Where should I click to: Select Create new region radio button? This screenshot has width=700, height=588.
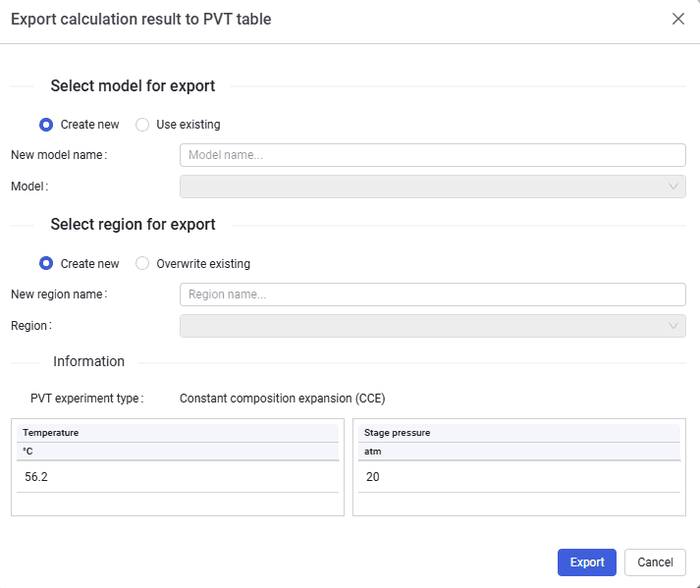click(46, 263)
